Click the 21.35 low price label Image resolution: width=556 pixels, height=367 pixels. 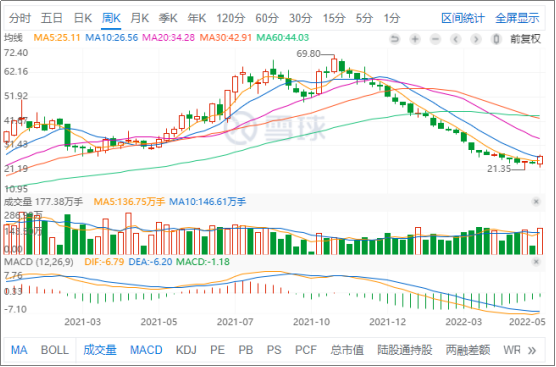(499, 169)
